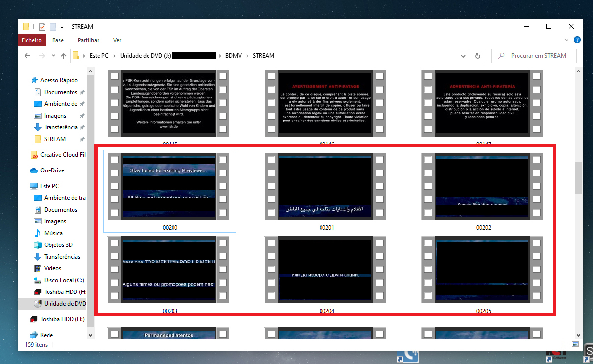The width and height of the screenshot is (593, 364).
Task: Select the Ver ribbon tab
Action: pos(117,40)
